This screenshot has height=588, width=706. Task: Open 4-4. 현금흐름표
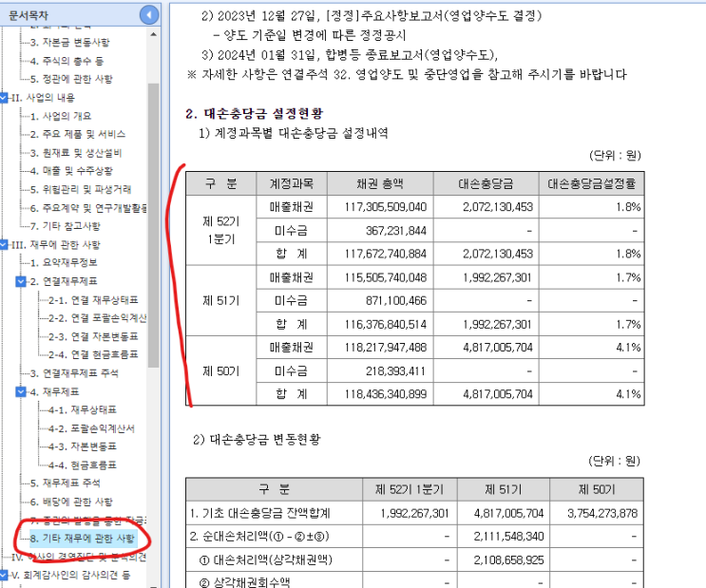(83, 465)
